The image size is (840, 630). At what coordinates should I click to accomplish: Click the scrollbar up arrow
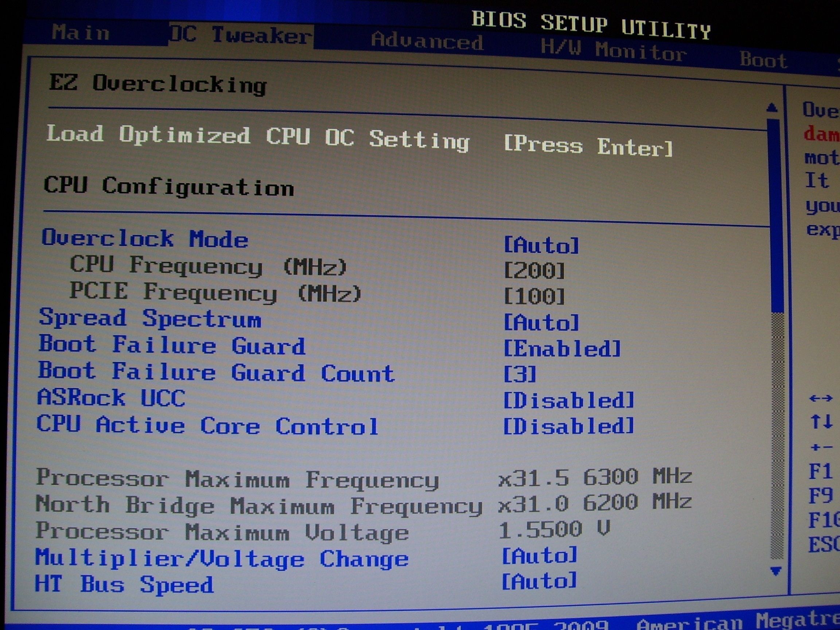click(x=772, y=108)
